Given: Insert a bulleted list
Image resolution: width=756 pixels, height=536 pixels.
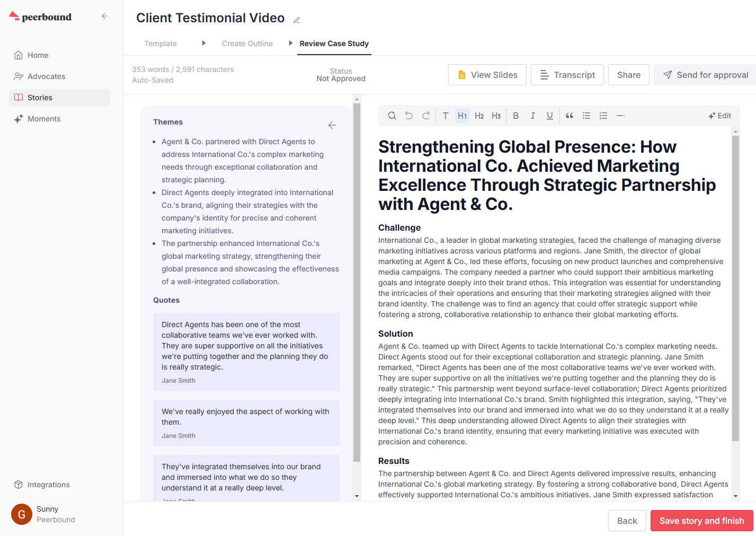Looking at the screenshot, I should [586, 116].
